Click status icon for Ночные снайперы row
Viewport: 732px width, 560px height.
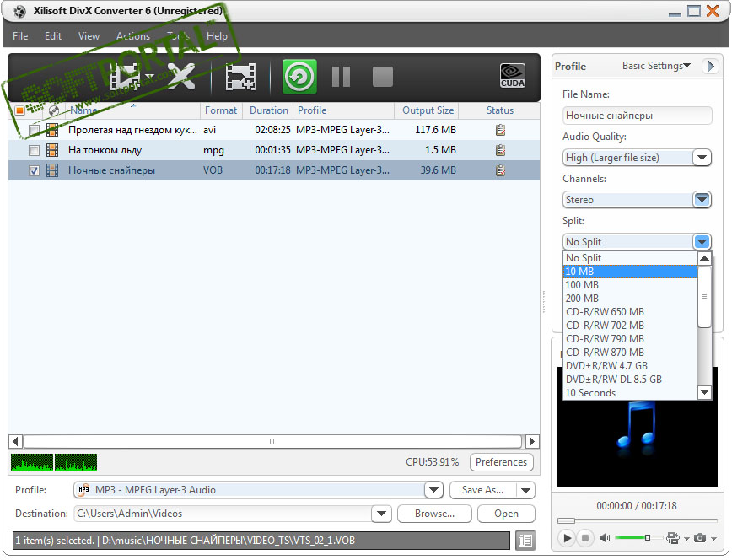click(x=500, y=170)
